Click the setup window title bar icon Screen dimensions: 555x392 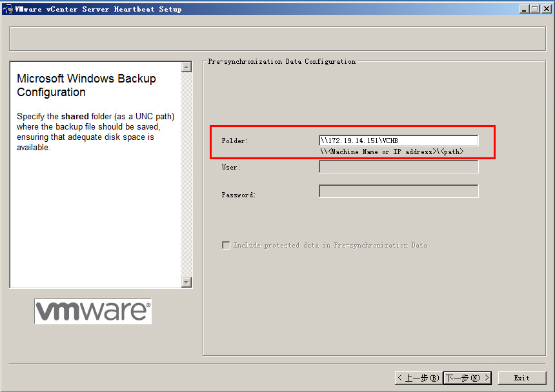8,9
